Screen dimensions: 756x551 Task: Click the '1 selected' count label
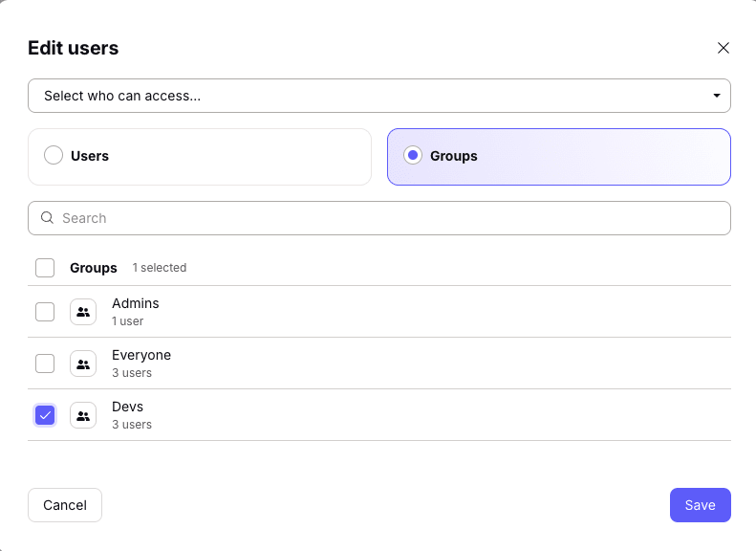160,267
